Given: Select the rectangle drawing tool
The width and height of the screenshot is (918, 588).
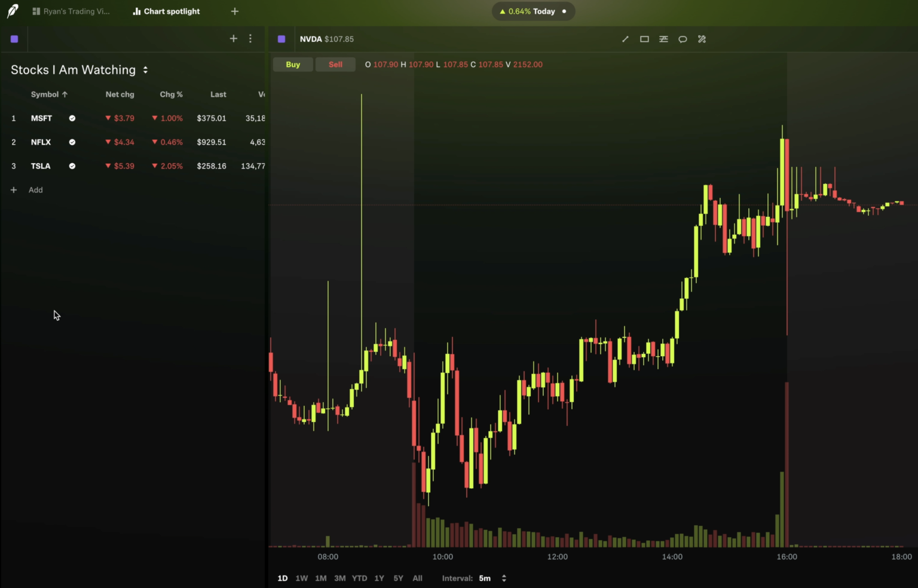Looking at the screenshot, I should pyautogui.click(x=644, y=39).
